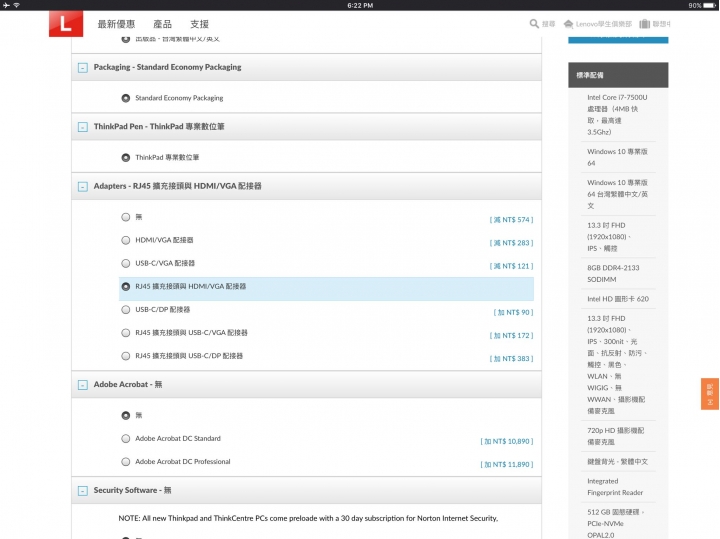720x539 pixels.
Task: Open the 產品 menu
Action: tap(163, 24)
